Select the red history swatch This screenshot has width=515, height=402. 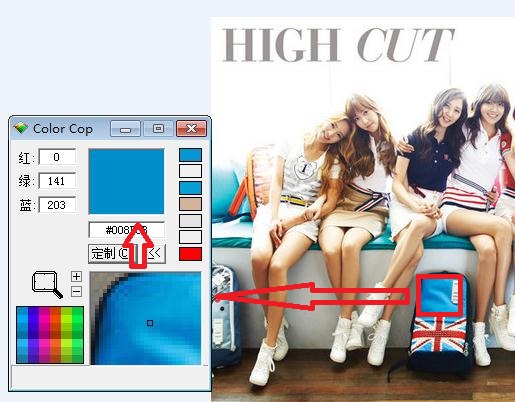190,254
